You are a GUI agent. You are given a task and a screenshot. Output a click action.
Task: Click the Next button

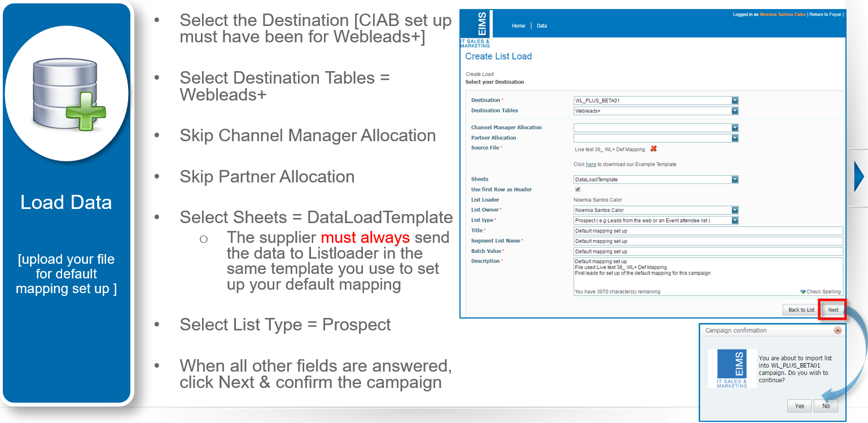833,310
